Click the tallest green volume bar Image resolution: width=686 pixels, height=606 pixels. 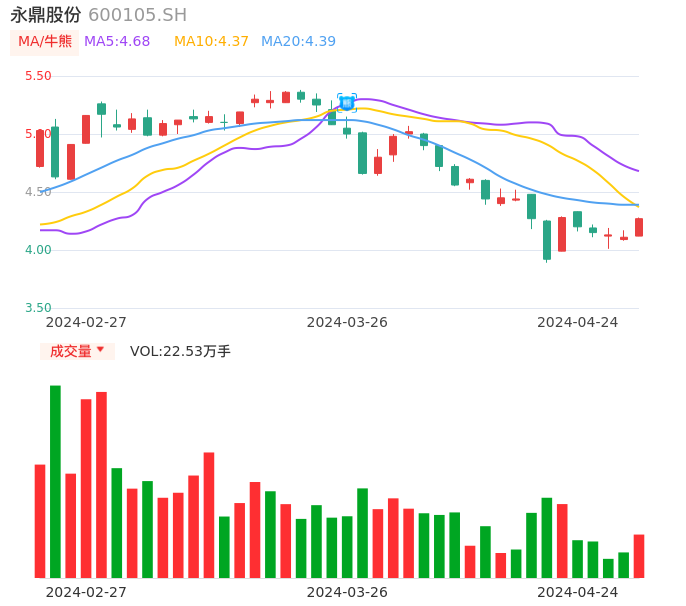point(55,482)
